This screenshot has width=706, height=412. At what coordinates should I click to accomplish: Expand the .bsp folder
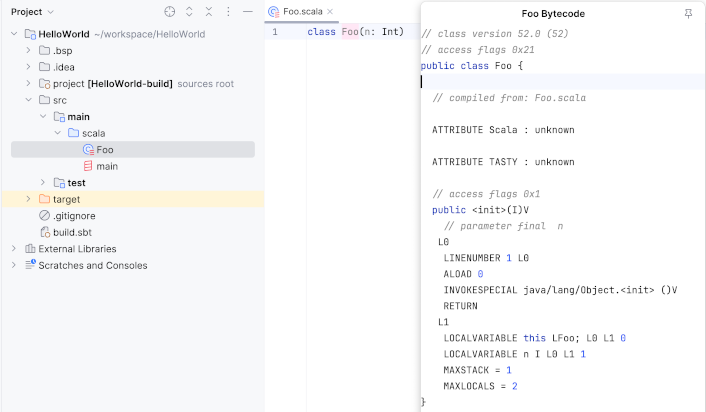[x=27, y=50]
